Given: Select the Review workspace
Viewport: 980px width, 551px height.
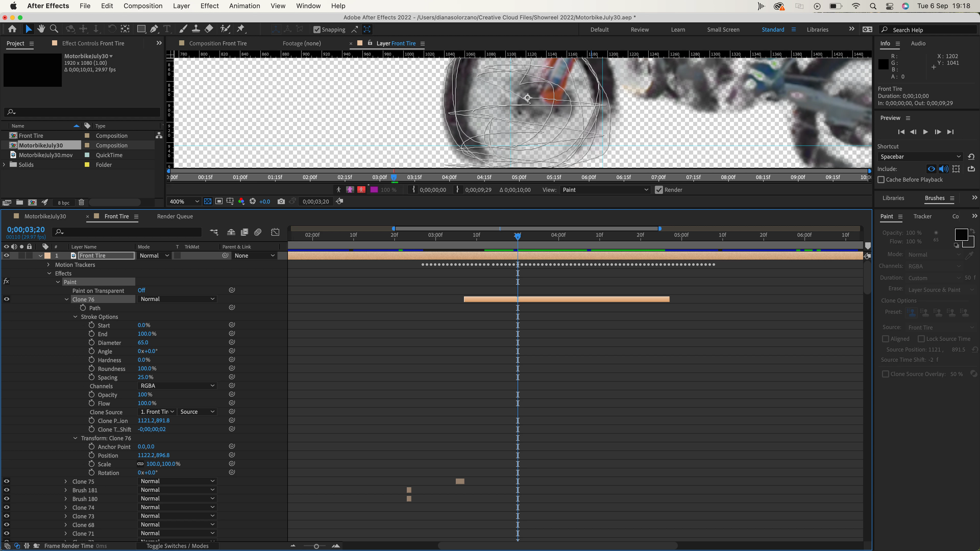Looking at the screenshot, I should click(x=640, y=30).
